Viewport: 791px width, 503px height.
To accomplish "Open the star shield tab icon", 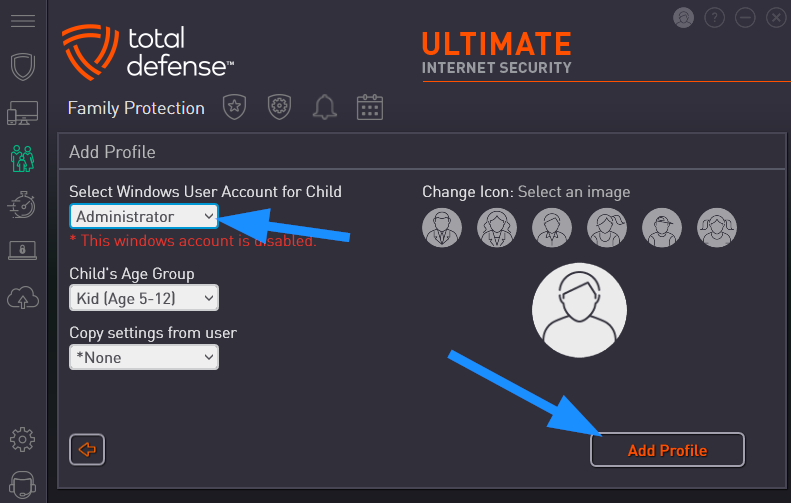I will [x=235, y=107].
